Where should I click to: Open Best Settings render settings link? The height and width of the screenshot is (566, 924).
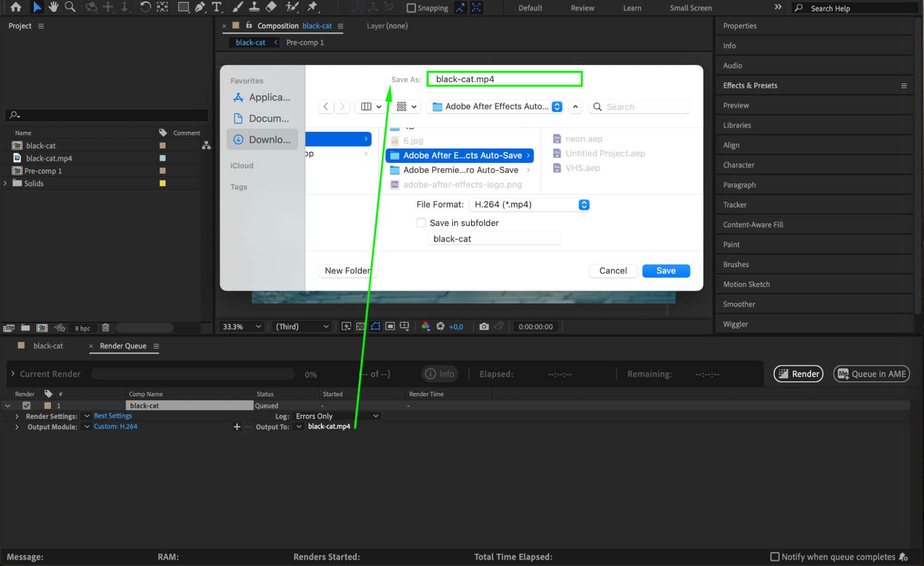pyautogui.click(x=113, y=416)
